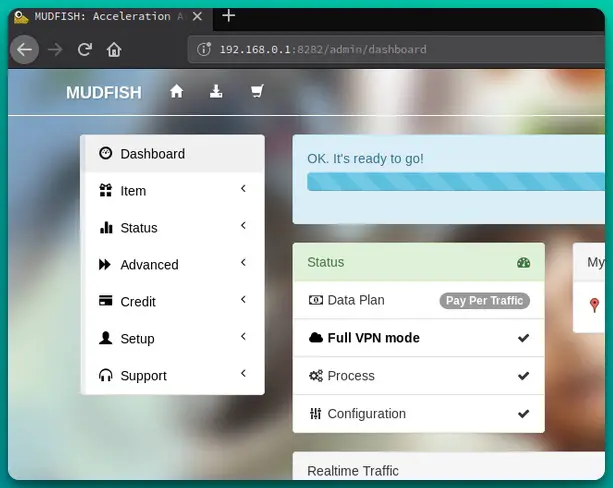This screenshot has width=613, height=488.
Task: Click the Configuration sliders icon
Action: (x=315, y=413)
